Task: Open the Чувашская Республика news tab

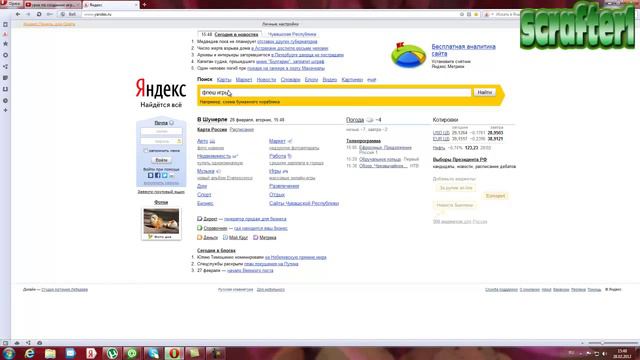Action: tap(292, 35)
